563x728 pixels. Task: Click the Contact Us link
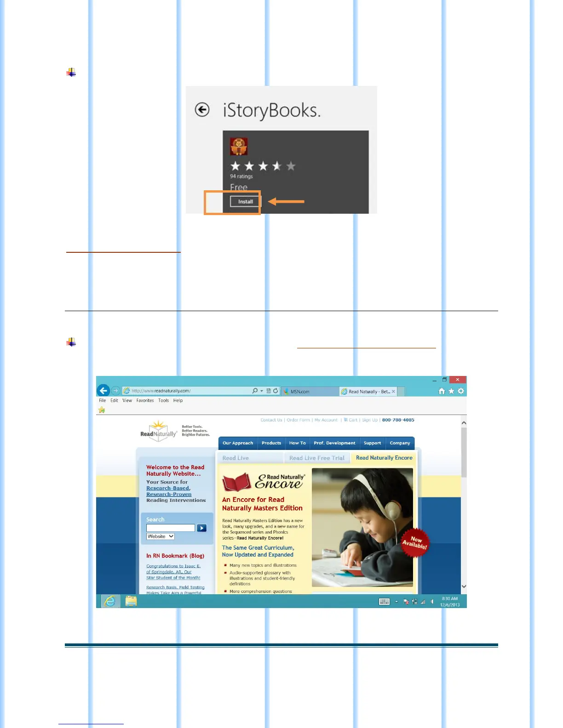click(271, 420)
